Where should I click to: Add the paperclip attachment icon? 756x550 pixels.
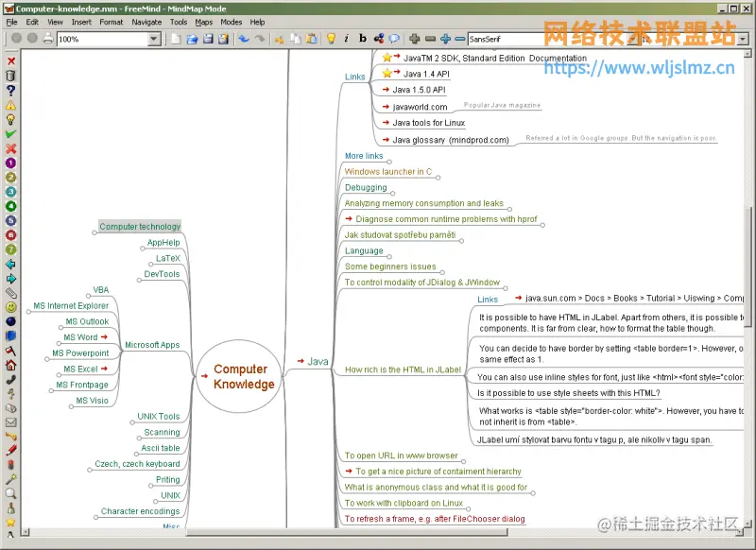pos(10,293)
